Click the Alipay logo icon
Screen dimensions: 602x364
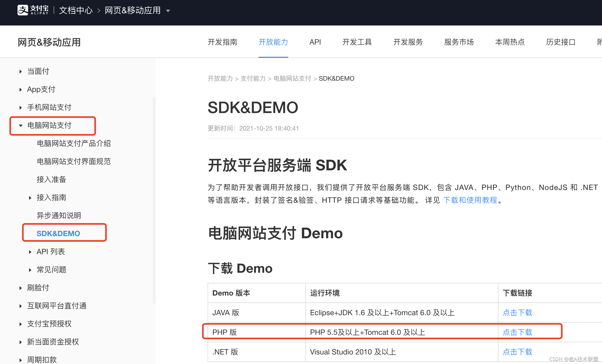click(23, 10)
